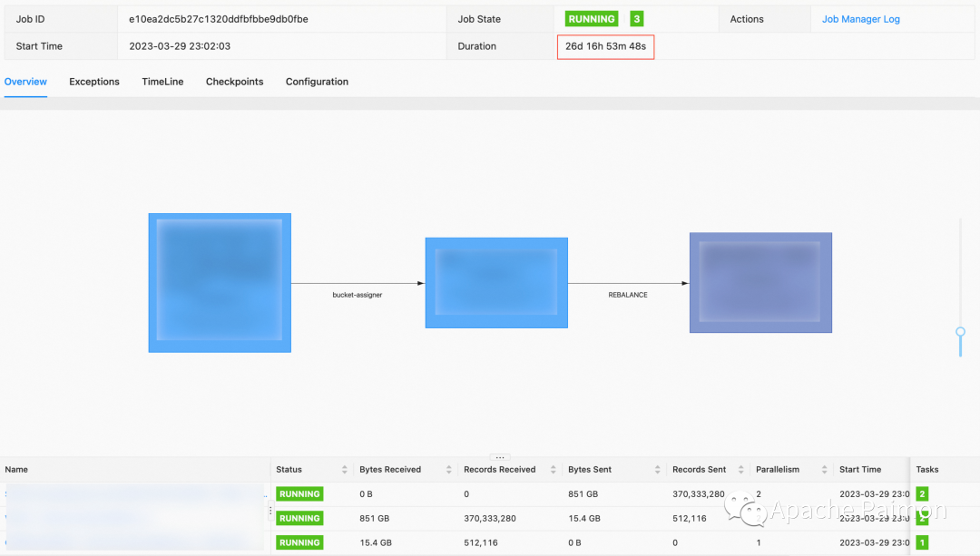Click the green task count badge 3
980x556 pixels.
pyautogui.click(x=636, y=19)
